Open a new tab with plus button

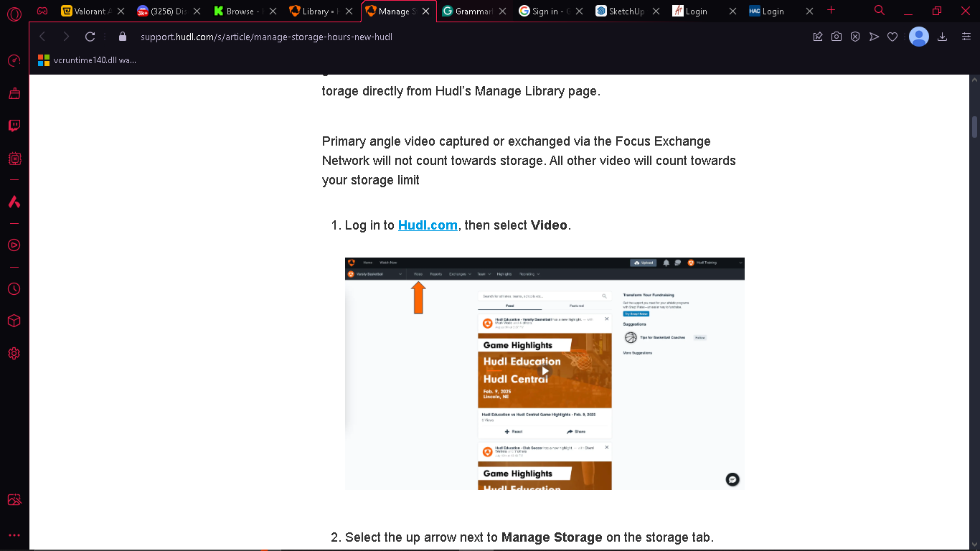[x=831, y=11]
